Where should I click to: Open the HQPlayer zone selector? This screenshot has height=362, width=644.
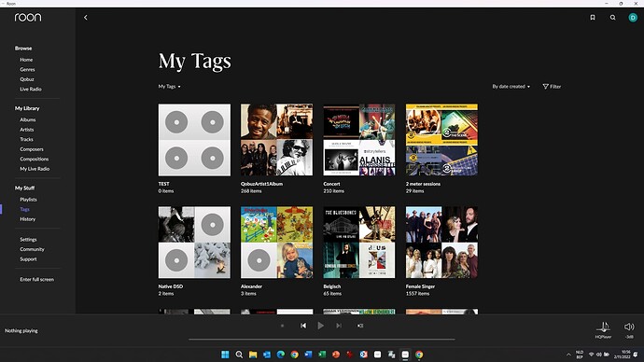(x=603, y=330)
